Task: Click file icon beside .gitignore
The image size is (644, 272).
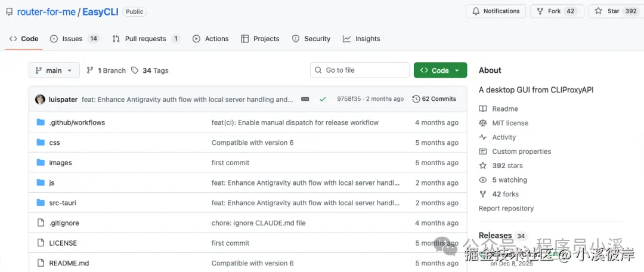Action: point(41,222)
